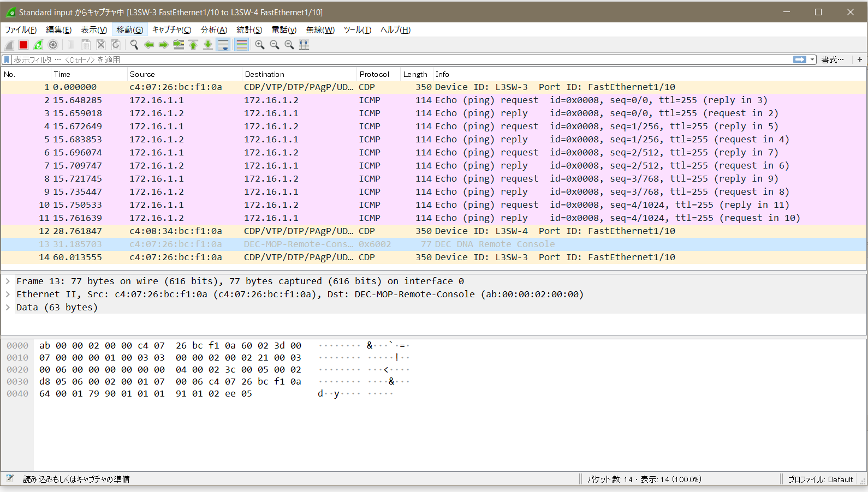The image size is (868, 492).
Task: Select packet 2 ICMP echo request seq=0/0
Action: click(433, 100)
